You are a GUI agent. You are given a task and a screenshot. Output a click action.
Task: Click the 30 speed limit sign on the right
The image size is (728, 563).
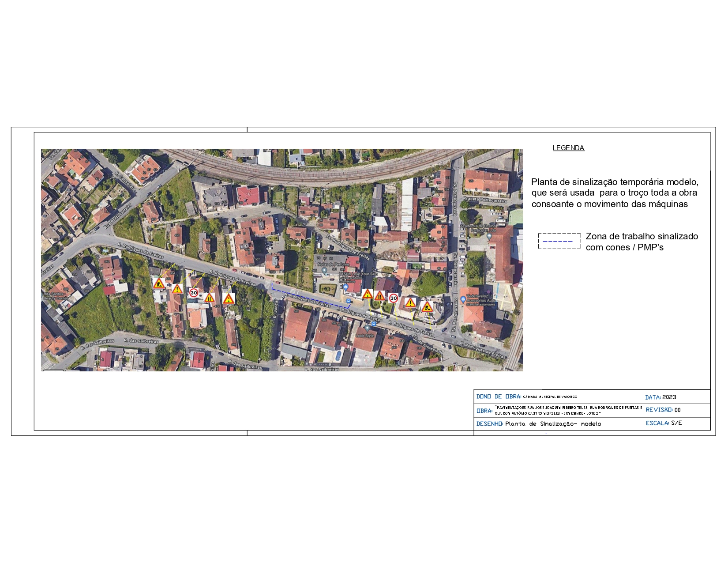coord(394,299)
